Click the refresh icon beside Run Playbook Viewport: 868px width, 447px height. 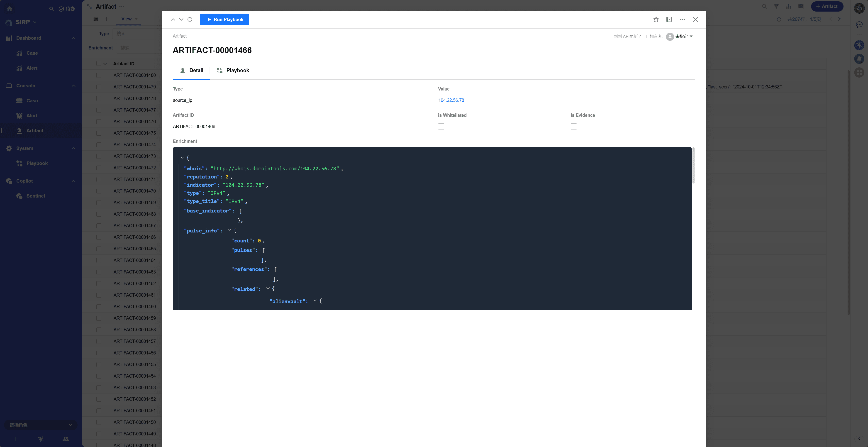pyautogui.click(x=190, y=20)
